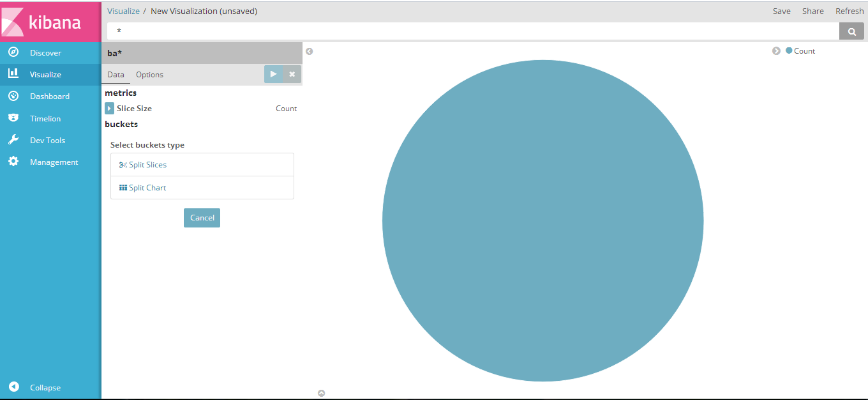The image size is (868, 400).
Task: Click the Split Chart columns icon
Action: tap(123, 188)
